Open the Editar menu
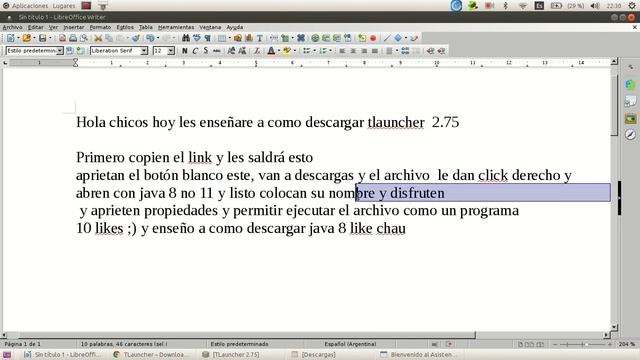 (x=36, y=27)
